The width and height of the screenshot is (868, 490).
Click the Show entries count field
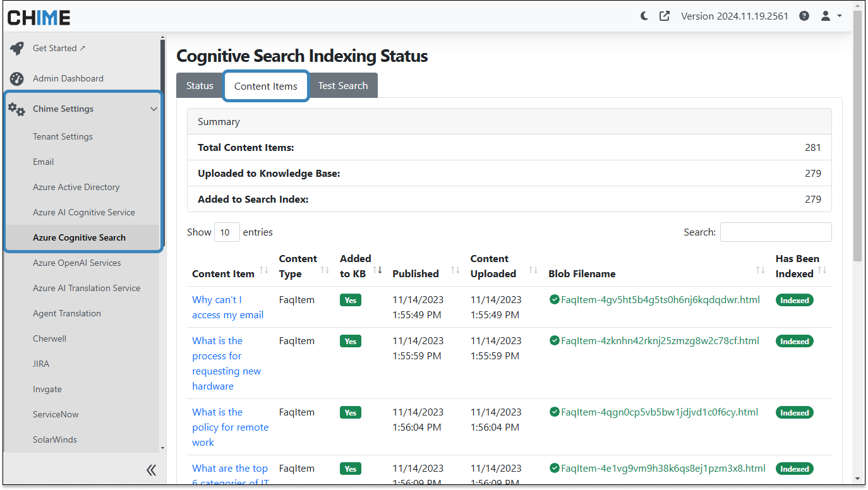(x=227, y=232)
